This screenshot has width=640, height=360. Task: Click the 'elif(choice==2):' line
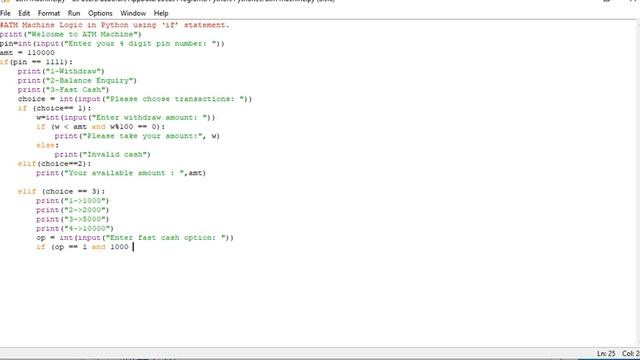point(55,164)
